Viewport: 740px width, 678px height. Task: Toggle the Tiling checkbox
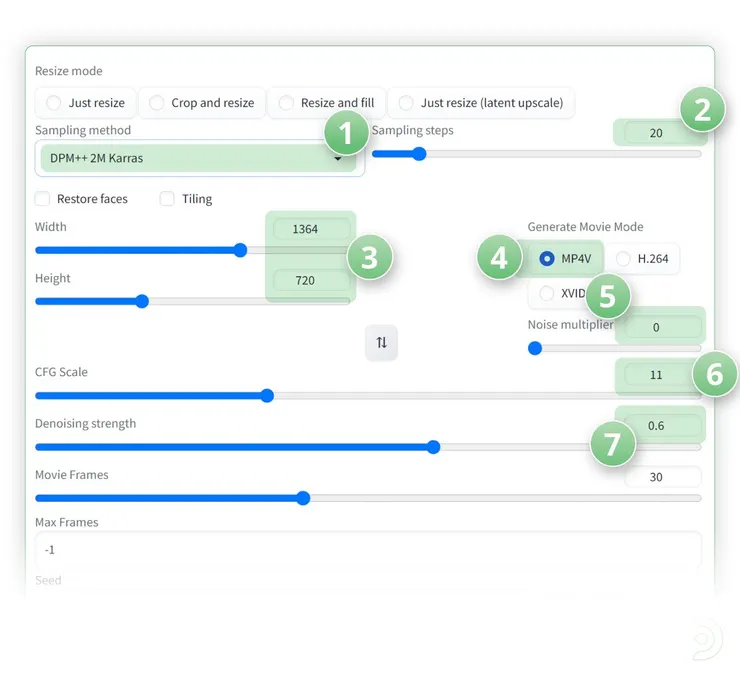pyautogui.click(x=168, y=199)
